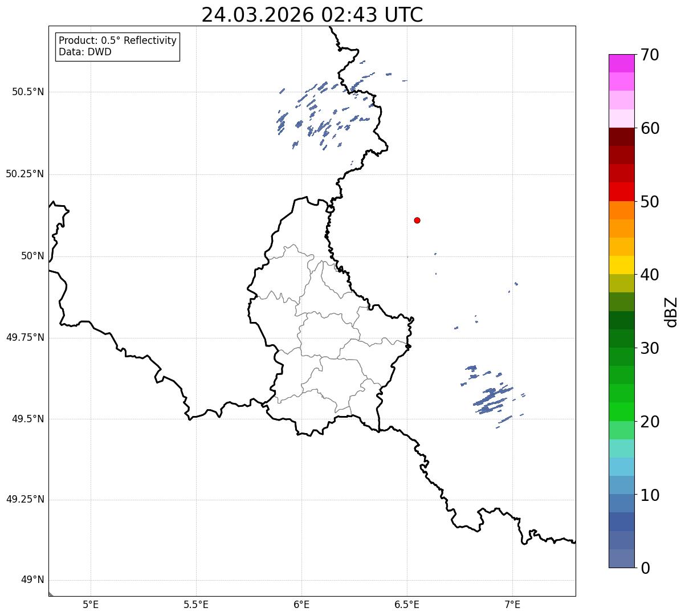This screenshot has height=616, width=685.
Task: Click the magenta 70 dBZ color band
Action: click(621, 63)
